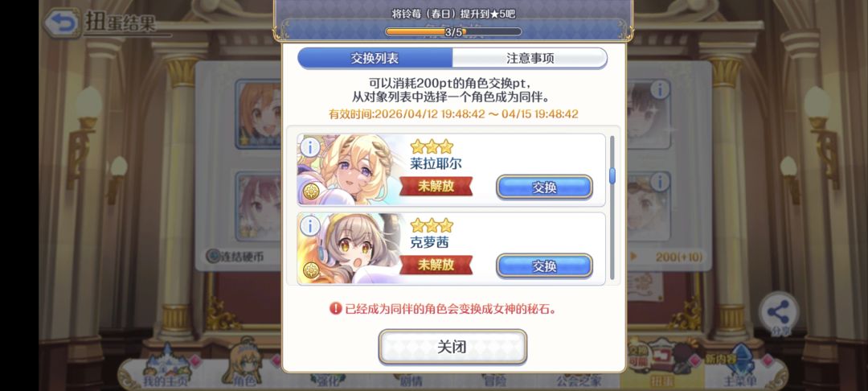
Task: Open 主菜单 icon in bottom bar
Action: (739, 368)
